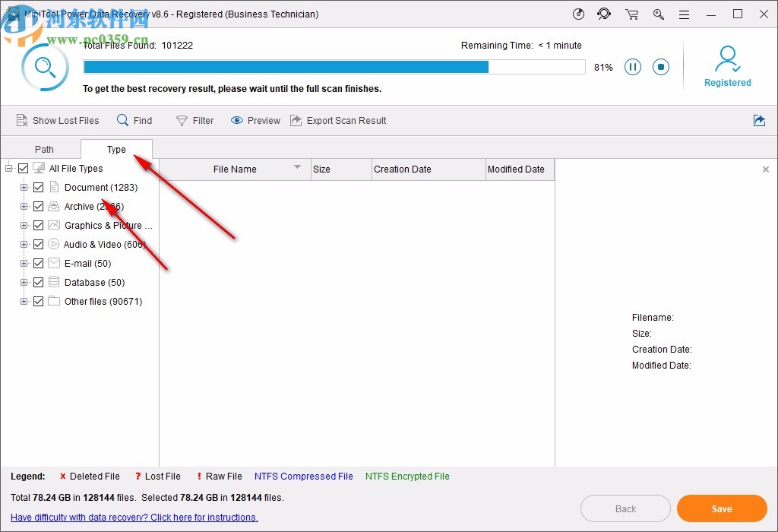
Task: Sort by Creation Date column
Action: point(429,169)
